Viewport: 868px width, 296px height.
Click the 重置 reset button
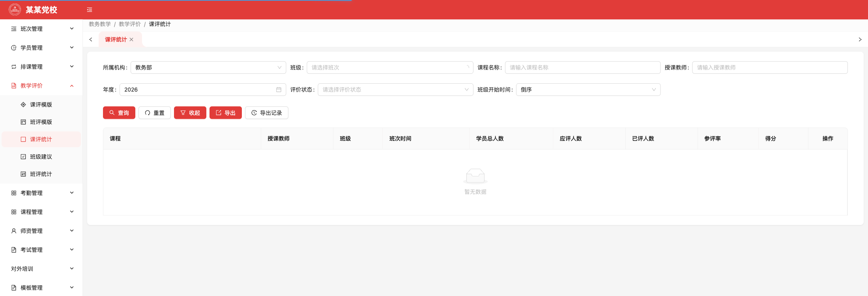tap(155, 113)
